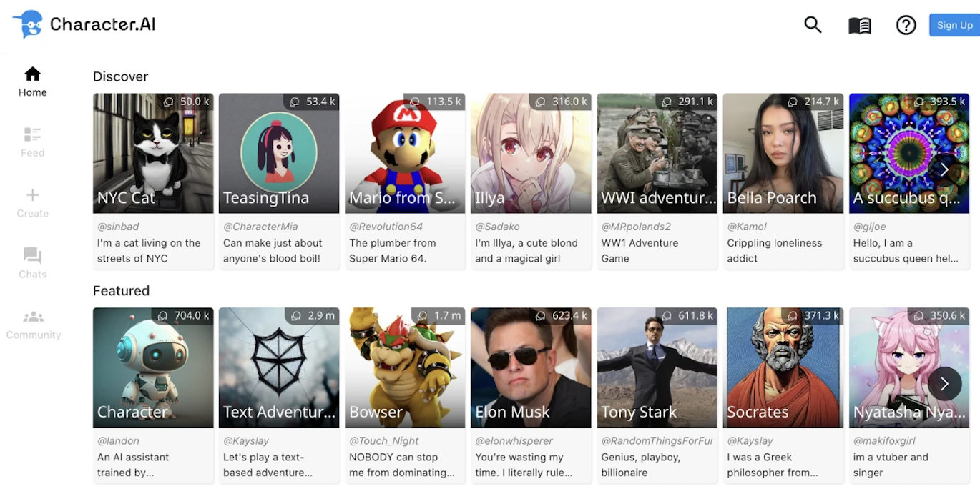Click creator name @Sadako
This screenshot has width=980, height=494.
click(497, 227)
